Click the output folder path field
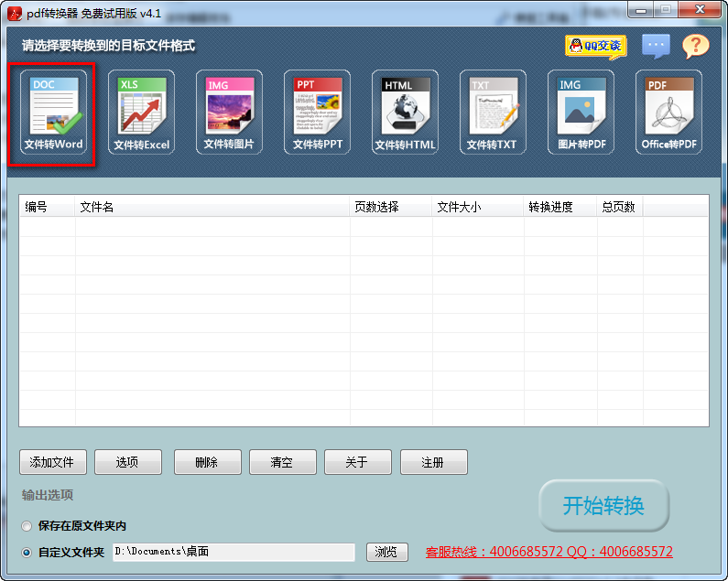 tap(233, 552)
